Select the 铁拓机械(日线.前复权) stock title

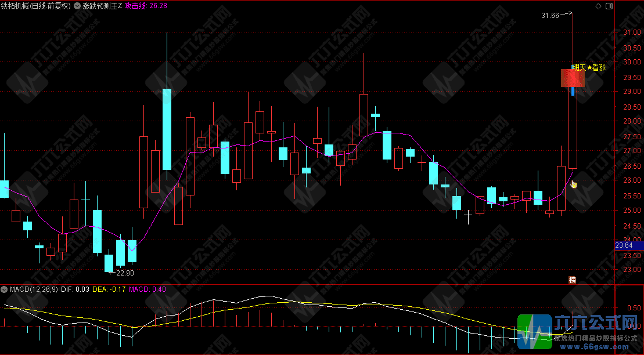36,6
